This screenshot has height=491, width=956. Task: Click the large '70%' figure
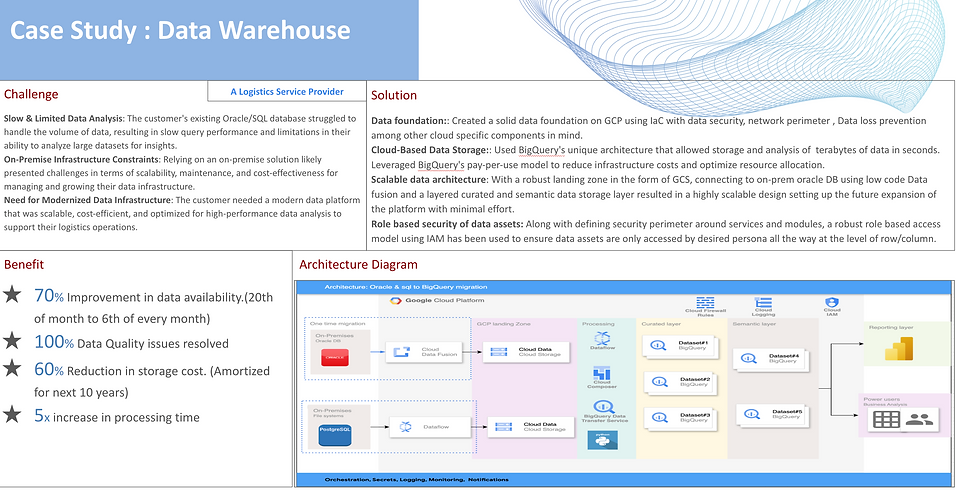coord(49,296)
